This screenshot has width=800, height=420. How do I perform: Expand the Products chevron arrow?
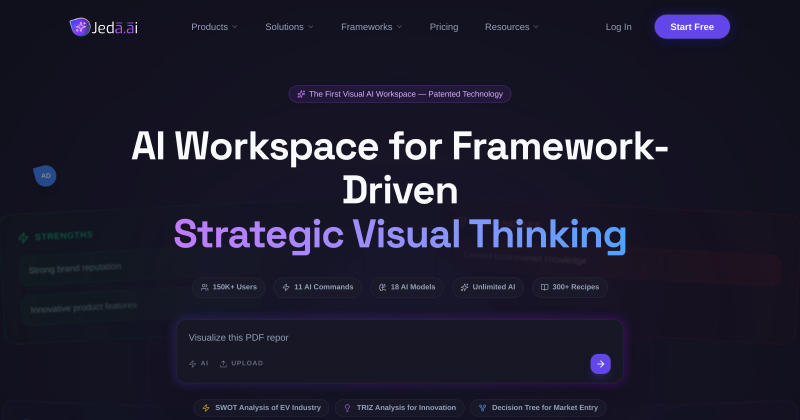click(235, 27)
